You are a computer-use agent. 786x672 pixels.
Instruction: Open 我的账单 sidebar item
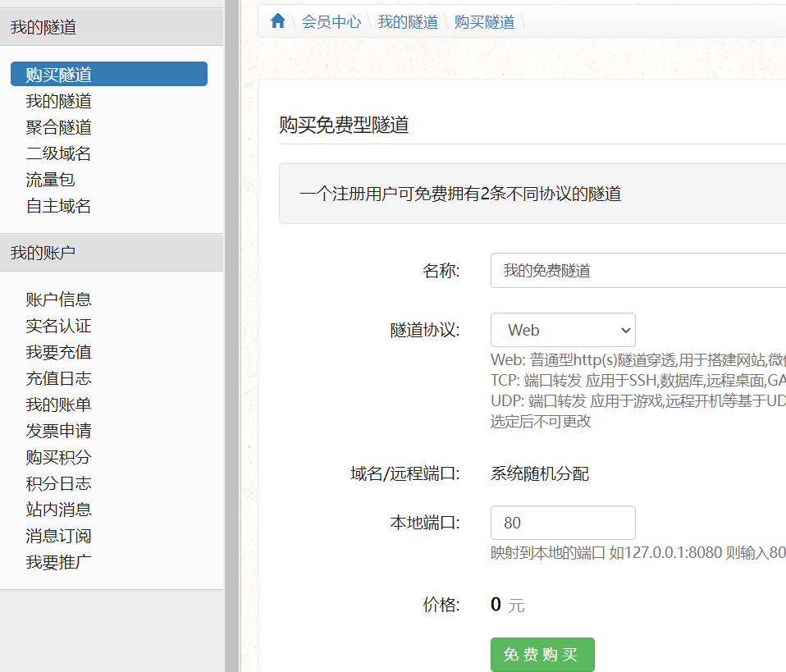pos(58,405)
